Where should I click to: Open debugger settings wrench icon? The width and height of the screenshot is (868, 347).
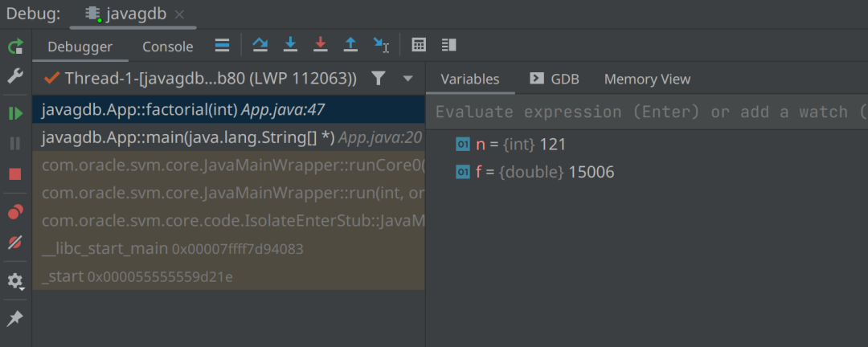[15, 76]
